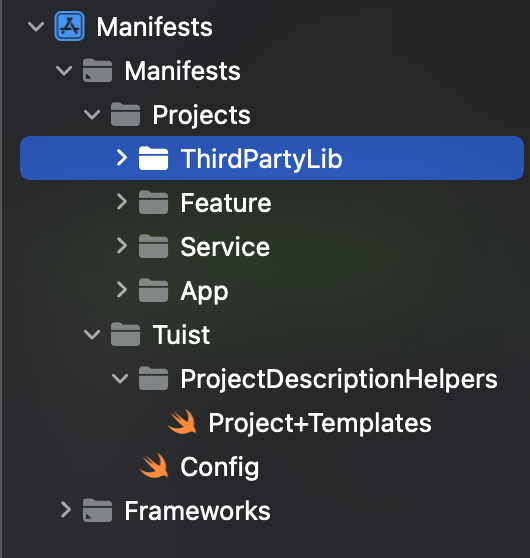Click the Feature folder icon
Image resolution: width=530 pixels, height=558 pixels.
pos(153,202)
